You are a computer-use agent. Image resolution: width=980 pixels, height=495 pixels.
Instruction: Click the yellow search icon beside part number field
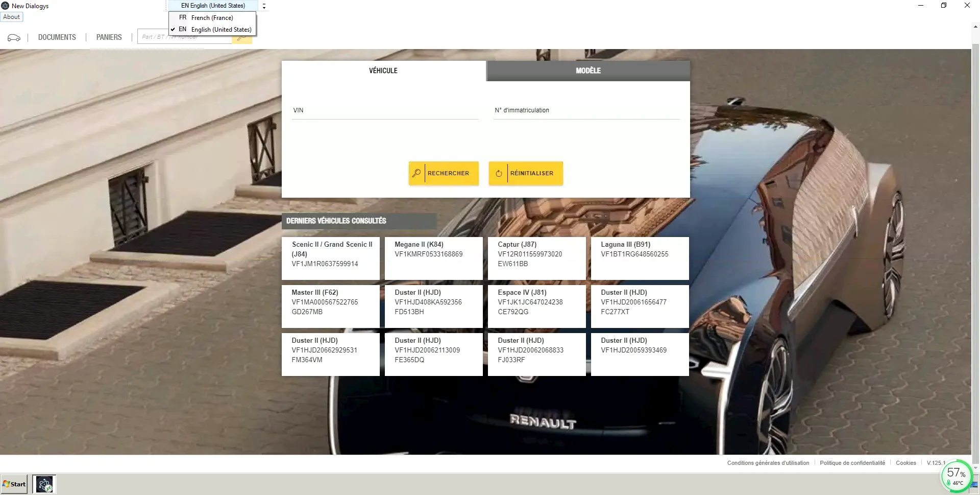tap(242, 39)
